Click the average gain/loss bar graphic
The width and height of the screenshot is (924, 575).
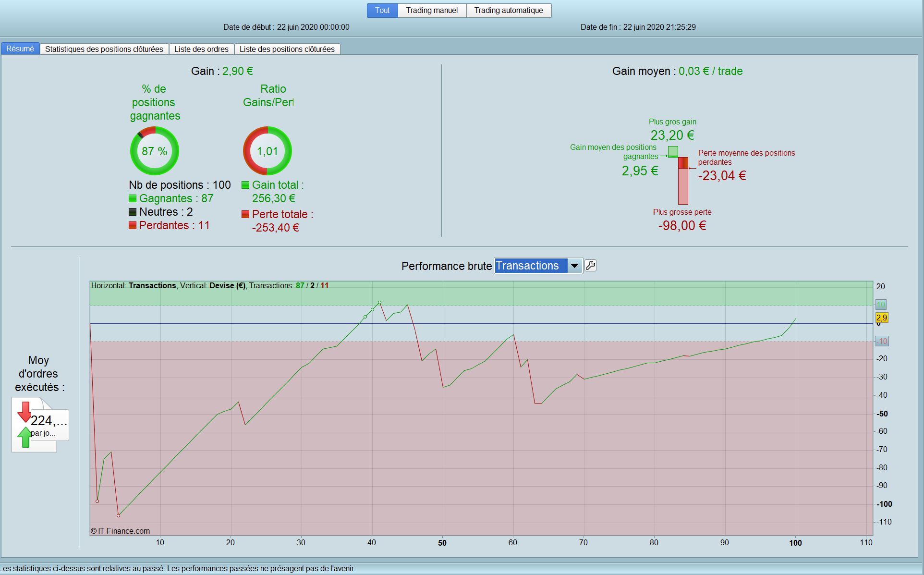[682, 180]
